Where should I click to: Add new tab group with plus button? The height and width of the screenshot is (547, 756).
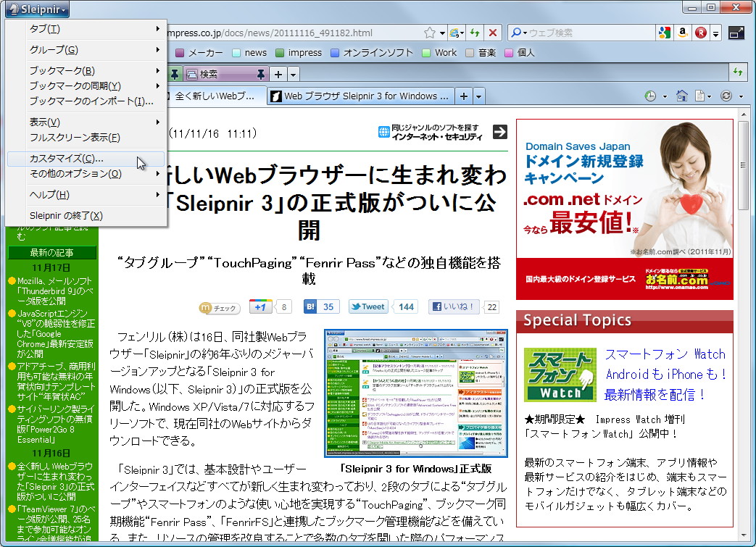pyautogui.click(x=278, y=74)
